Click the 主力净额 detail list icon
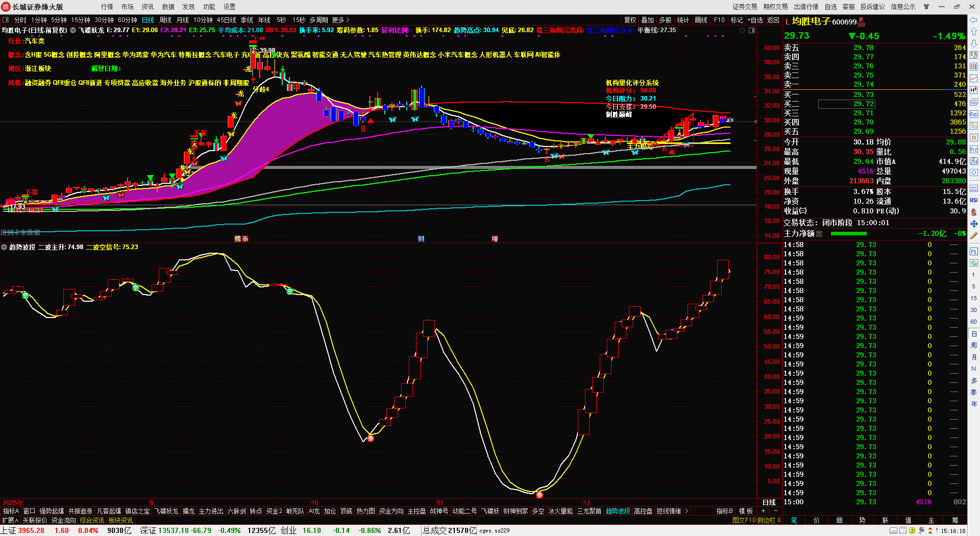980x536 pixels. click(819, 234)
